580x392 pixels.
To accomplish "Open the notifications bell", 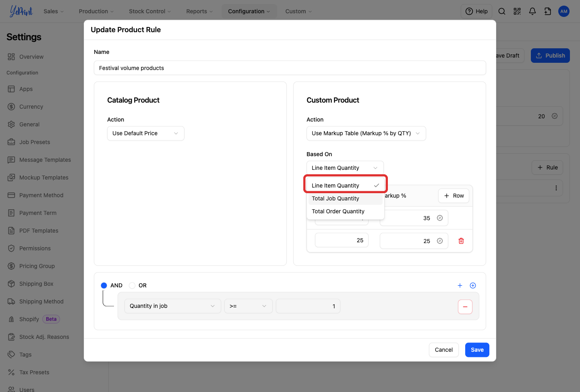I will [x=532, y=11].
